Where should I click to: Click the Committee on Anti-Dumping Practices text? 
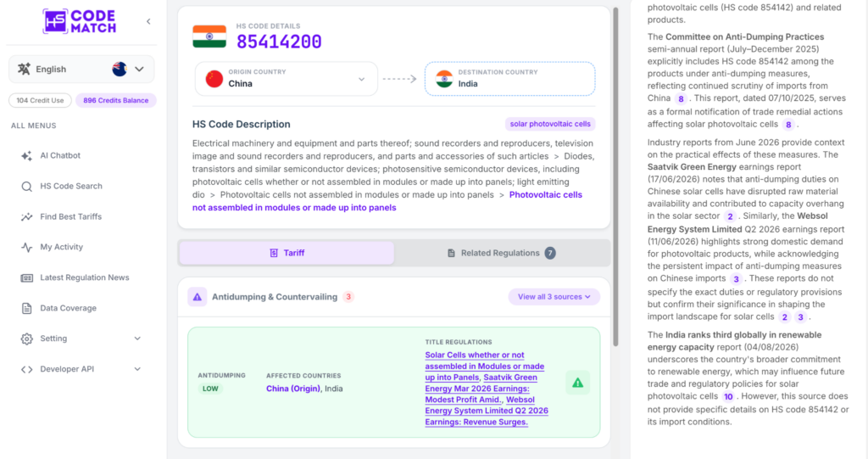(x=744, y=36)
